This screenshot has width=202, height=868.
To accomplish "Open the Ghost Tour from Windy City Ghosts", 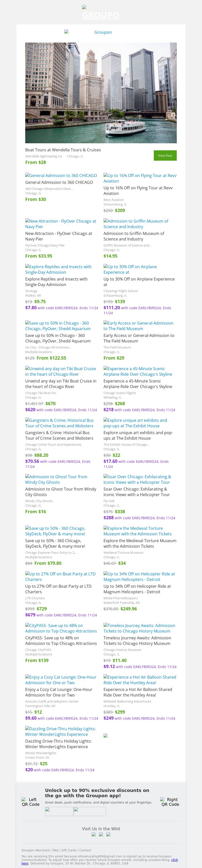I will (x=56, y=479).
